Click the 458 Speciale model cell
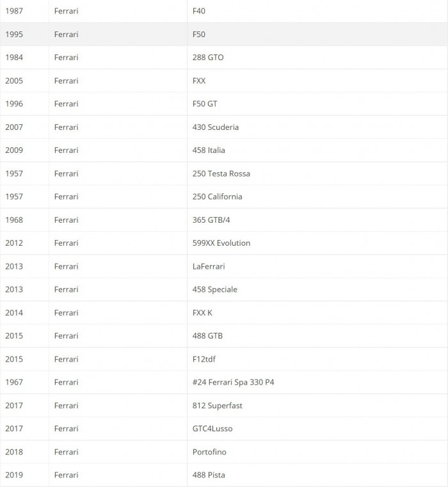Screen dimensions: 448x487 click(215, 289)
